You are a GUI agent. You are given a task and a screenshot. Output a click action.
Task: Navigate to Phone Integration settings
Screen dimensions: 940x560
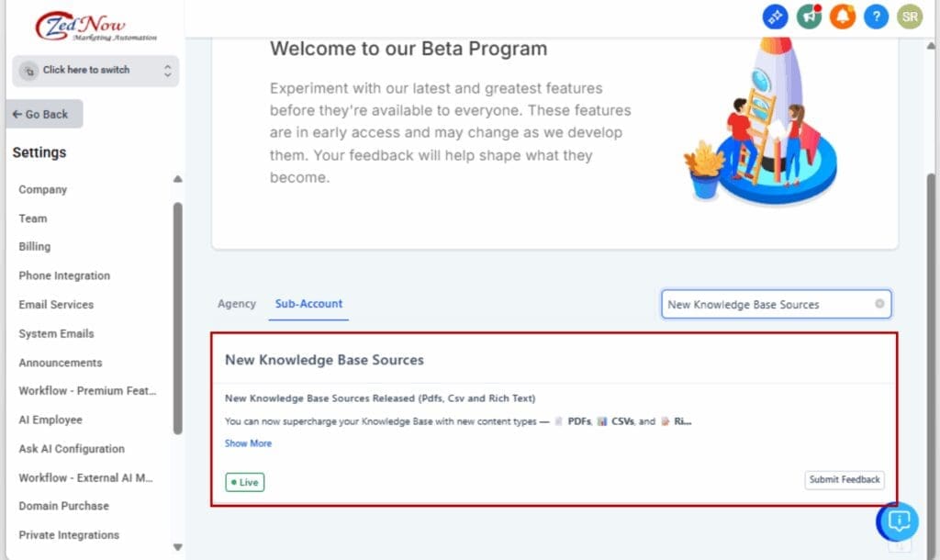click(64, 275)
